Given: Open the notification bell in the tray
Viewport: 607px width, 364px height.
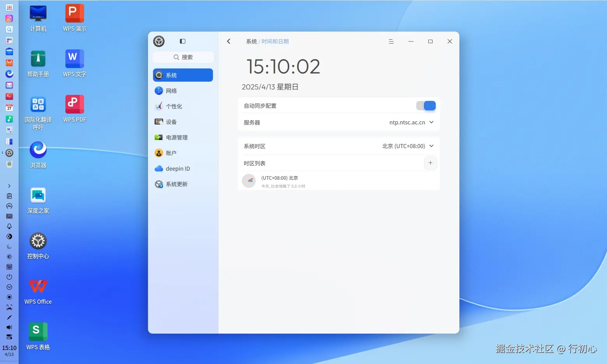Looking at the screenshot, I should coord(9,226).
